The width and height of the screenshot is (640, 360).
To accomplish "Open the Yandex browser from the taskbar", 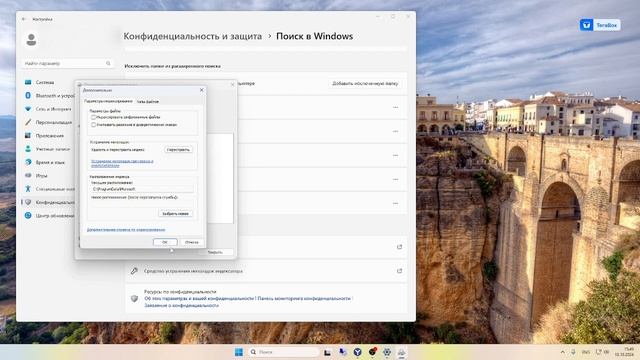I will tap(357, 352).
